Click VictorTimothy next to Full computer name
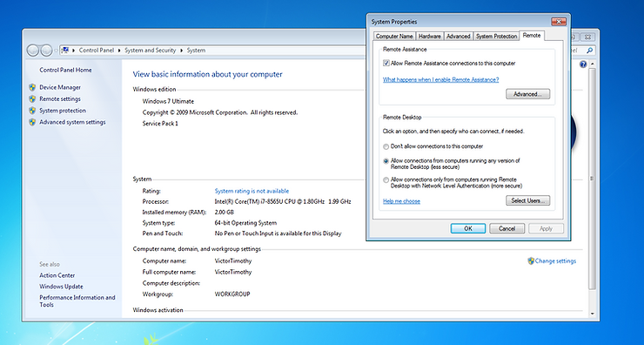The width and height of the screenshot is (644, 345). [x=233, y=272]
